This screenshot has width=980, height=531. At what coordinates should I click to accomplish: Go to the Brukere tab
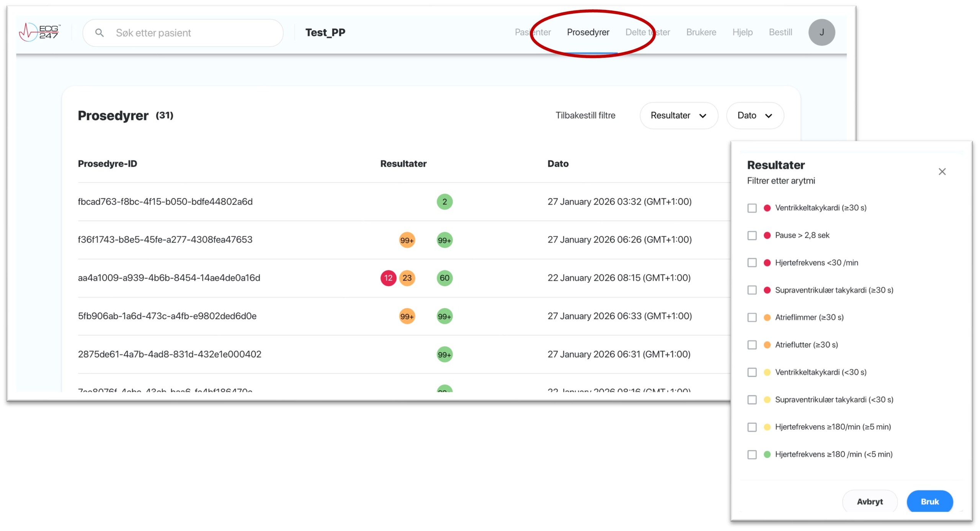[701, 33]
